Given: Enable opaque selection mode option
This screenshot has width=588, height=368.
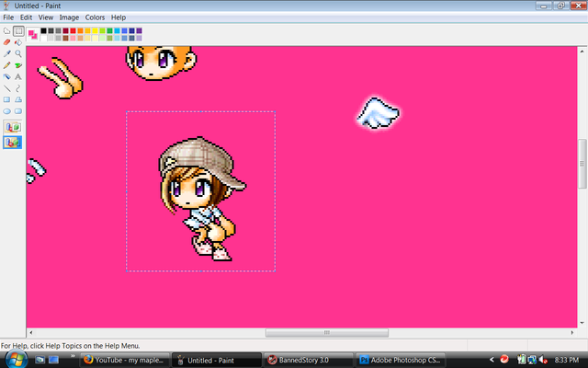Looking at the screenshot, I should click(x=12, y=127).
